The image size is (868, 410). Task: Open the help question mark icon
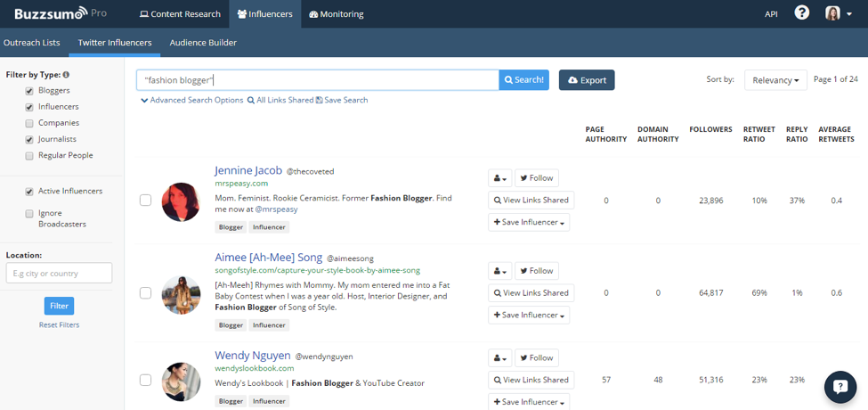tap(801, 13)
